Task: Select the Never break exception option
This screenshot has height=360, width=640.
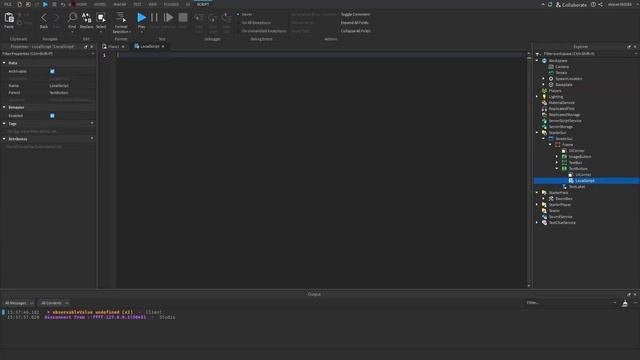Action: coord(245,14)
